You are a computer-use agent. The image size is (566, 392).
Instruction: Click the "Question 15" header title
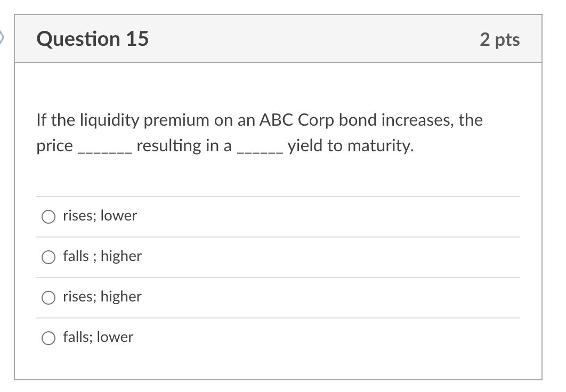tap(93, 38)
